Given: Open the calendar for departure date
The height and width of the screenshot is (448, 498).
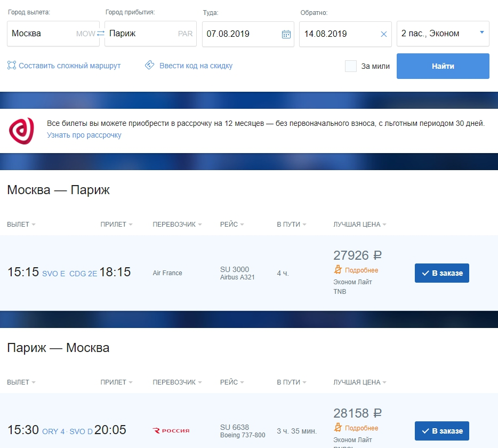Looking at the screenshot, I should click(x=286, y=34).
